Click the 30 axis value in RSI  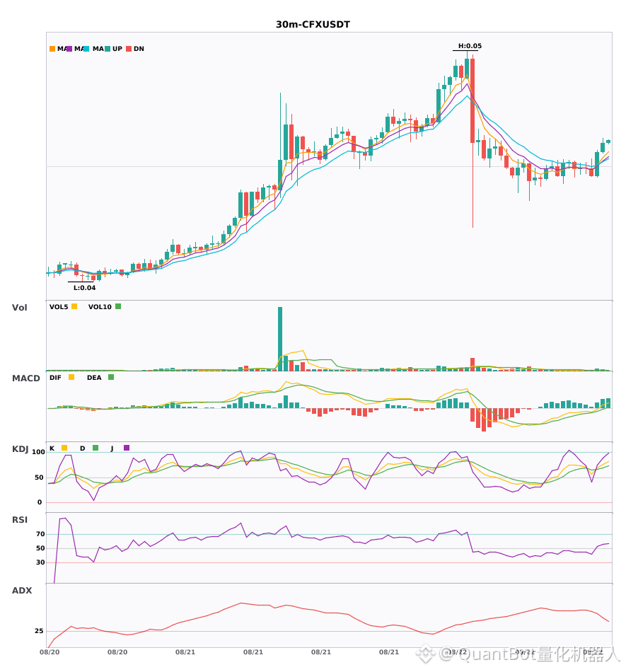coord(40,562)
